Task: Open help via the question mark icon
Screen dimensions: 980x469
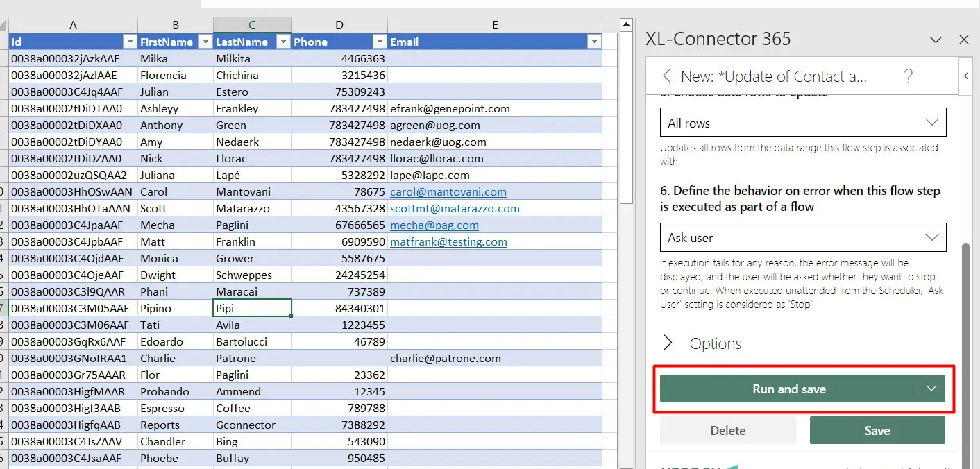Action: 909,76
